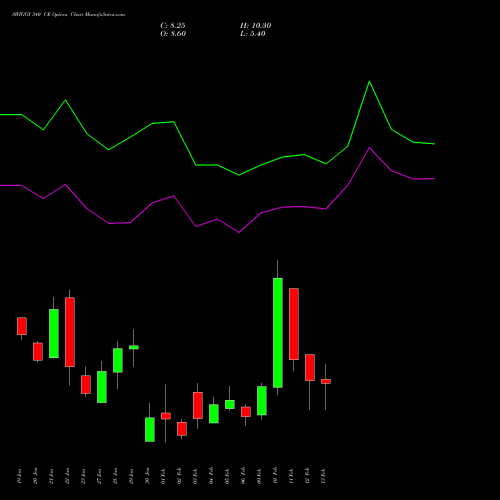The height and width of the screenshot is (500, 500).
Task: Select the red candlestick for 23 Jan
Action: point(86,385)
